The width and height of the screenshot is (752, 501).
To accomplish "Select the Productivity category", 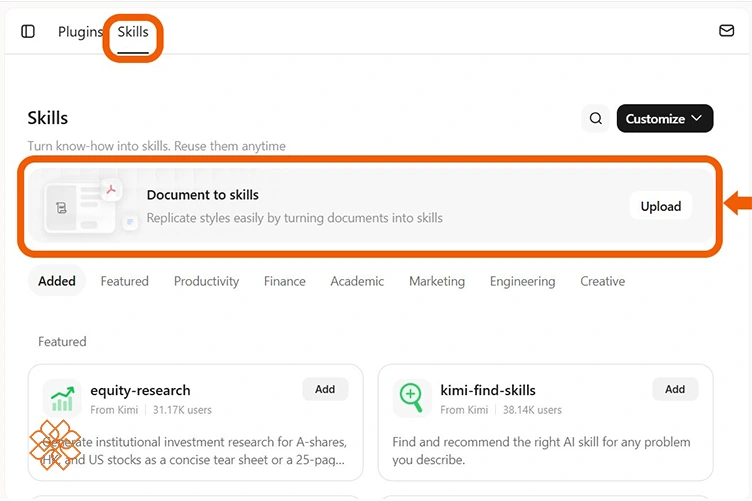I will tap(206, 281).
